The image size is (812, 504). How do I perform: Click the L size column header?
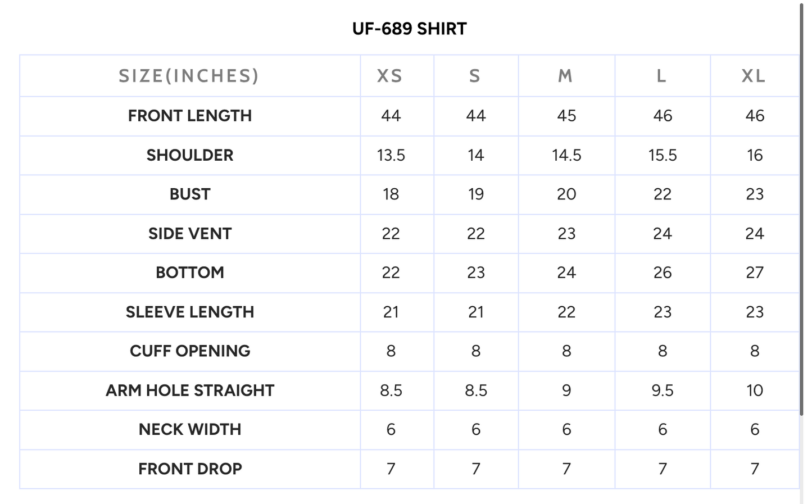pos(661,76)
